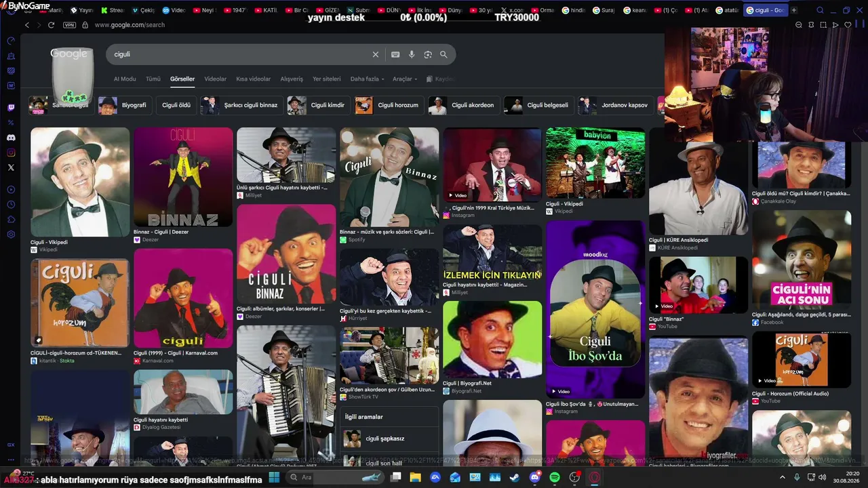868x488 pixels.
Task: Clear the Google search box text
Action: [376, 54]
